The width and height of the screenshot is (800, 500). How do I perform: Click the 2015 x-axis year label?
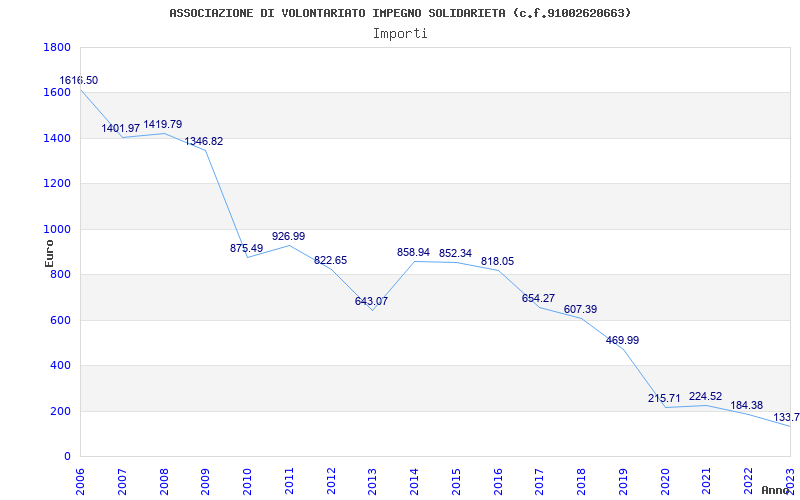(x=456, y=481)
